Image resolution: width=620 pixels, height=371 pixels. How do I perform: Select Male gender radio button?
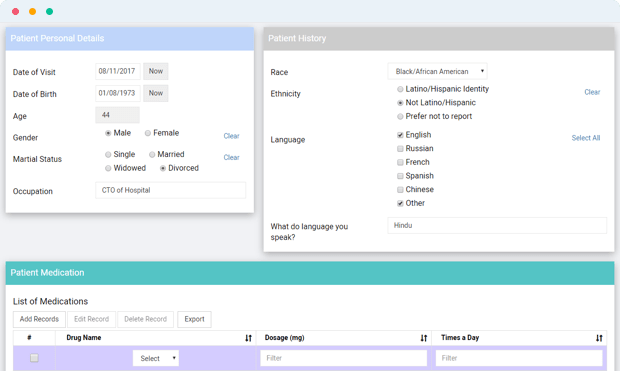(108, 133)
